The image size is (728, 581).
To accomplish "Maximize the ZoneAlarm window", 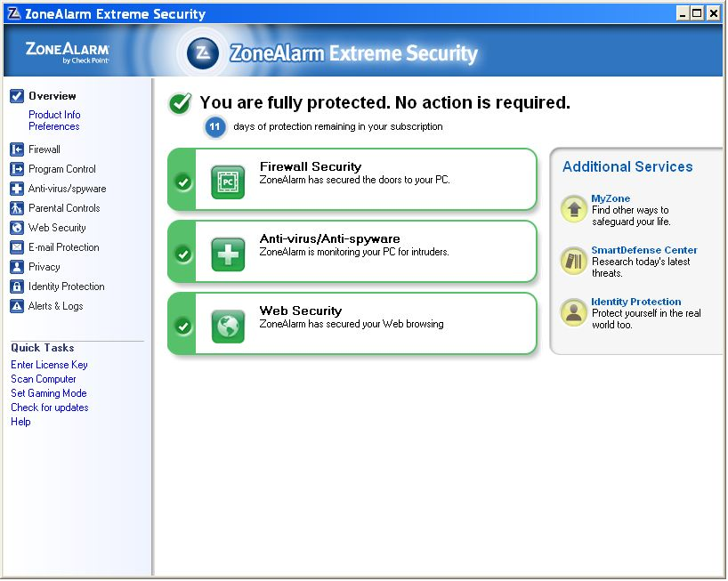I will click(x=697, y=13).
